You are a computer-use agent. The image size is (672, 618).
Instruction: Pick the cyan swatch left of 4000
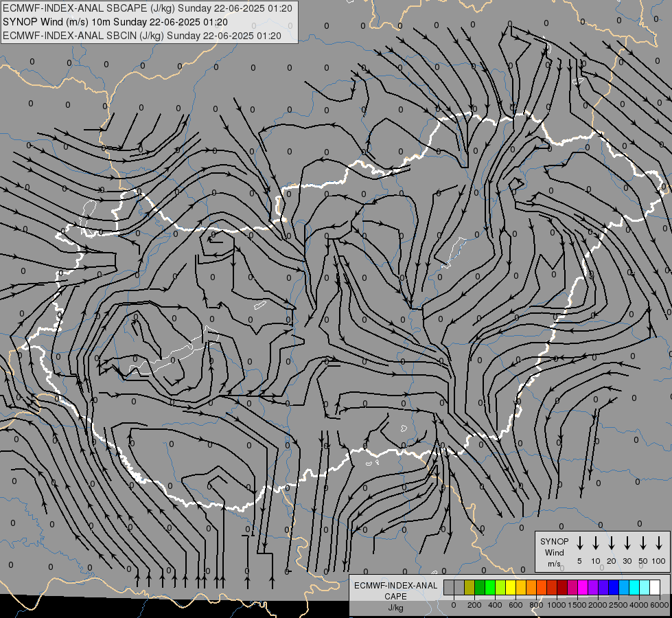(x=634, y=587)
